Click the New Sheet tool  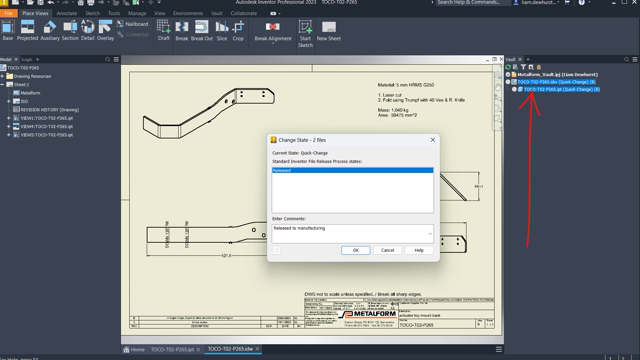(x=329, y=31)
